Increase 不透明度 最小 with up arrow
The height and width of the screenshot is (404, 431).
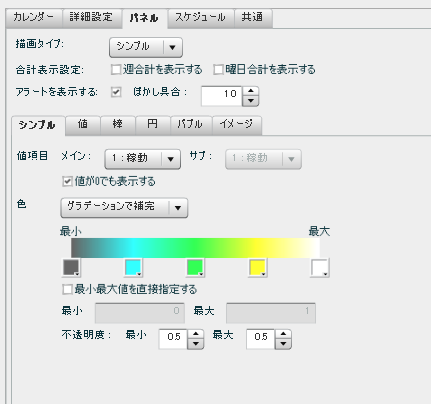196,334
